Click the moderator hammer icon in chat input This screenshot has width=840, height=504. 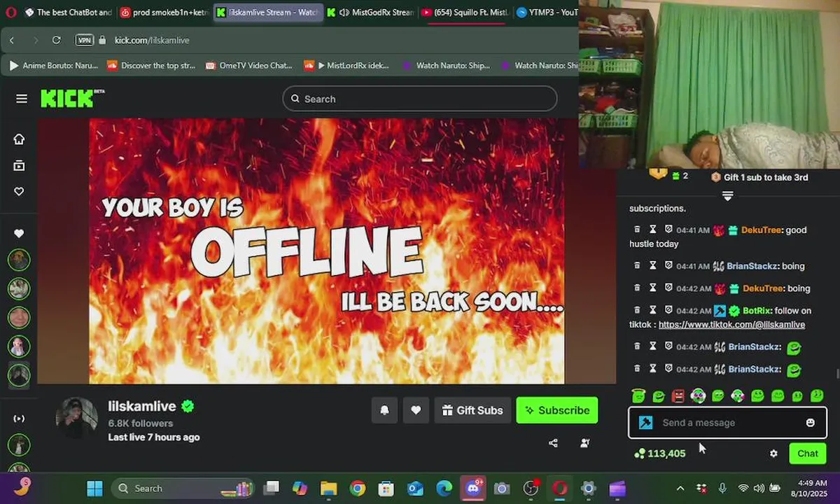[645, 423]
